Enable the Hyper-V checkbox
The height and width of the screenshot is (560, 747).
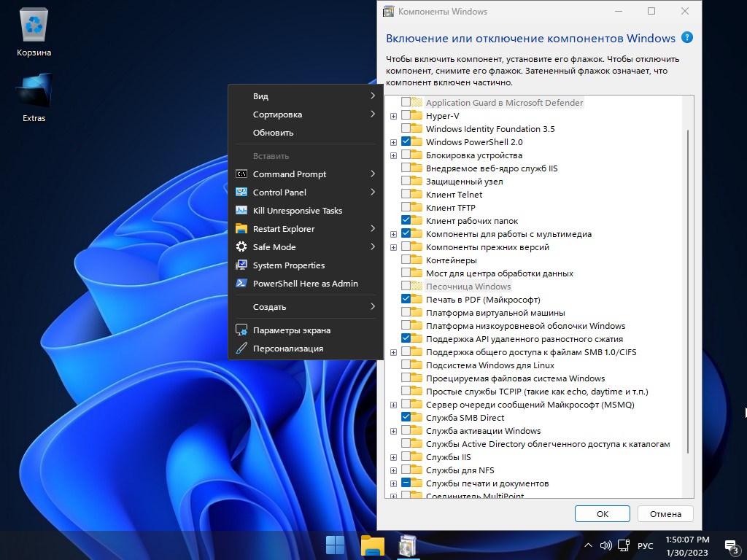click(x=406, y=115)
